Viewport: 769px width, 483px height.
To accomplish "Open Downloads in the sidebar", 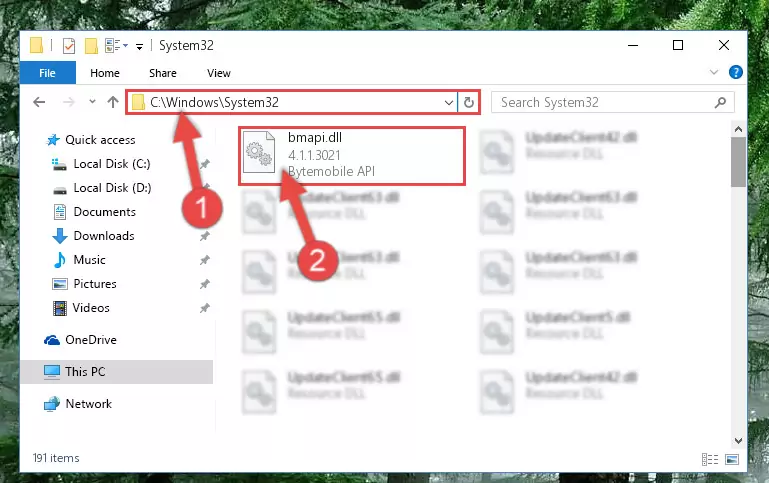I will pyautogui.click(x=104, y=236).
